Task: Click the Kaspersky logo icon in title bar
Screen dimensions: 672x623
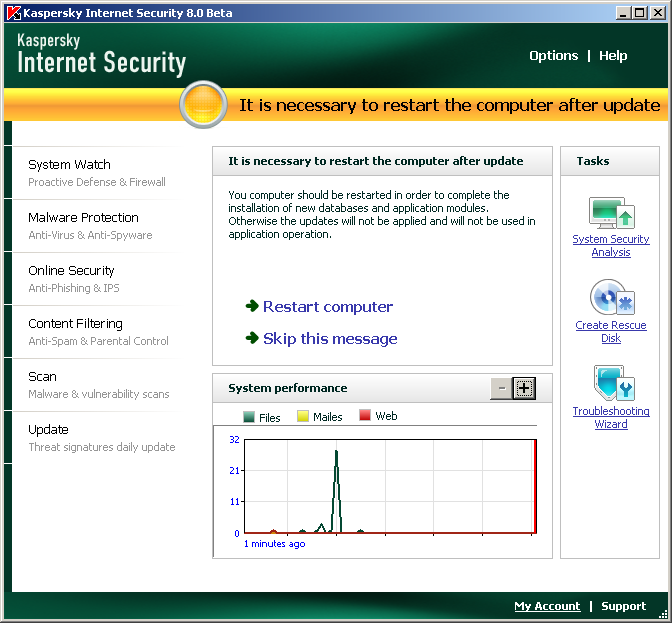Action: [x=14, y=13]
